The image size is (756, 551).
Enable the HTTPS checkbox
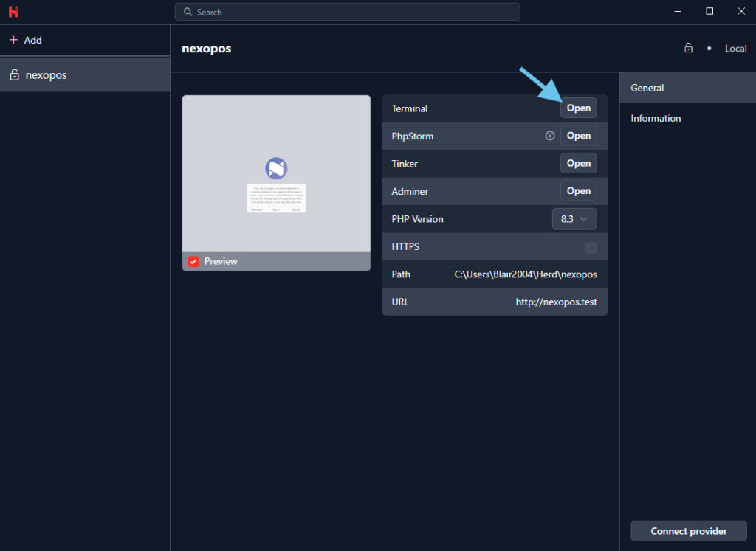pyautogui.click(x=591, y=248)
